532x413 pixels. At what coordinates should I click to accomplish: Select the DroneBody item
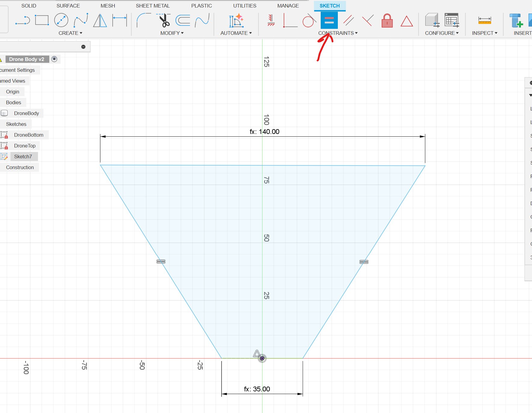26,113
